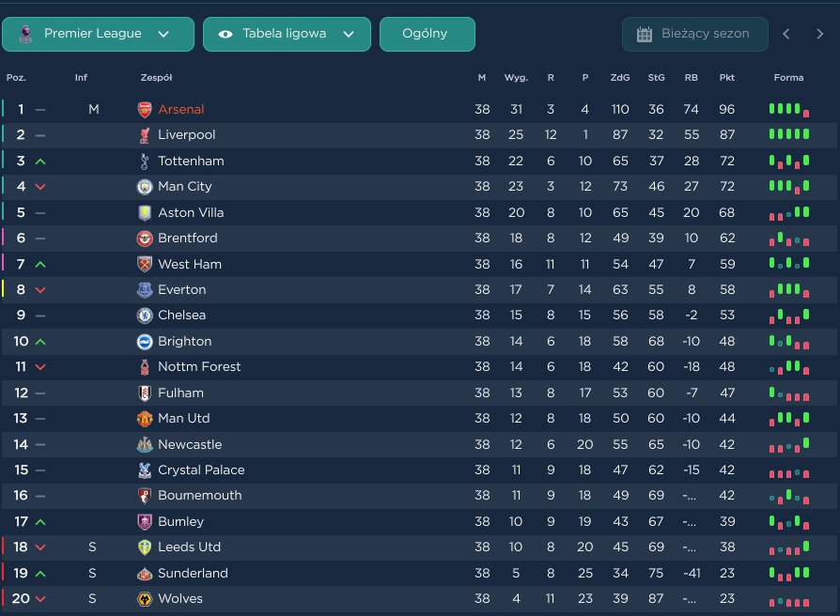Open the Aston Villa team link
Image resolution: width=840 pixels, height=616 pixels.
(190, 213)
